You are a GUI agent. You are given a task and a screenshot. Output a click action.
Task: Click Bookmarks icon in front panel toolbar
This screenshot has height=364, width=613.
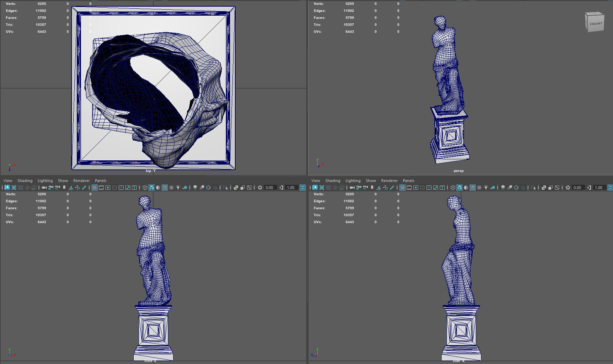(64, 188)
